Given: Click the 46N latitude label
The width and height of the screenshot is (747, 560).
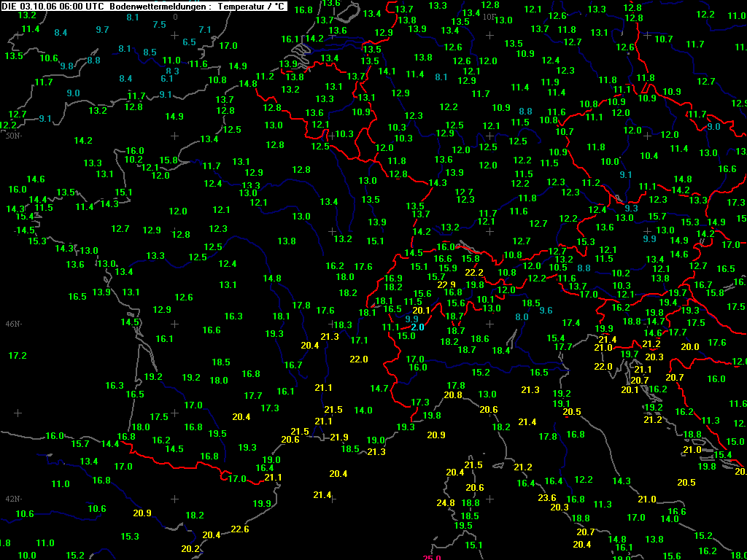Looking at the screenshot, I should point(12,324).
